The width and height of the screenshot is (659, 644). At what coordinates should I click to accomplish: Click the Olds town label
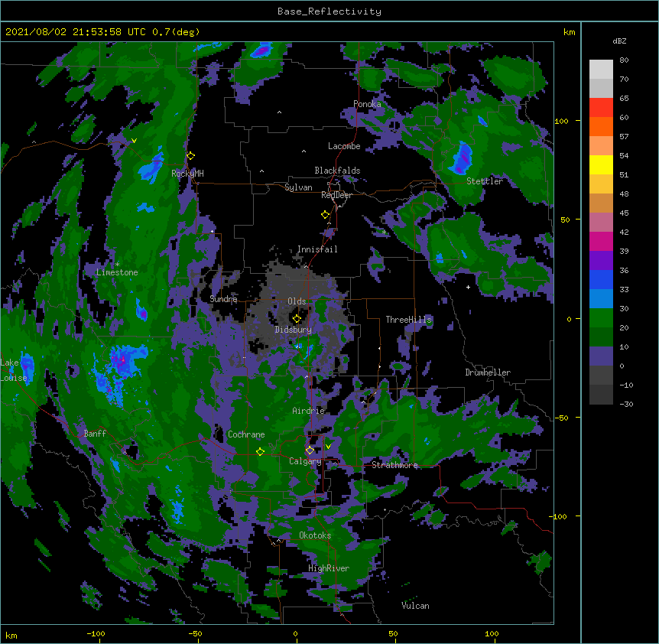(297, 301)
